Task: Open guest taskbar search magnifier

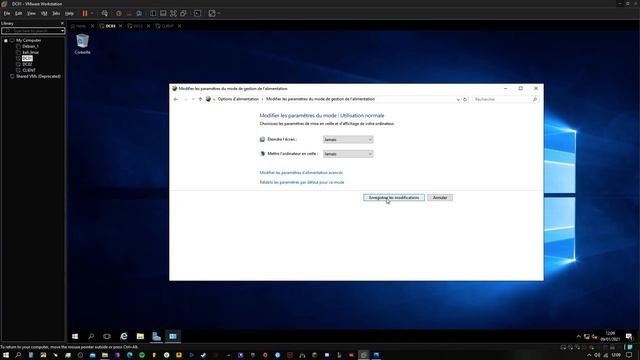Action: [x=91, y=336]
